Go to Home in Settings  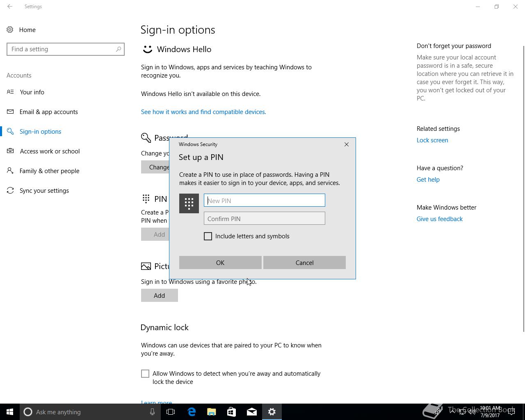coord(27,30)
